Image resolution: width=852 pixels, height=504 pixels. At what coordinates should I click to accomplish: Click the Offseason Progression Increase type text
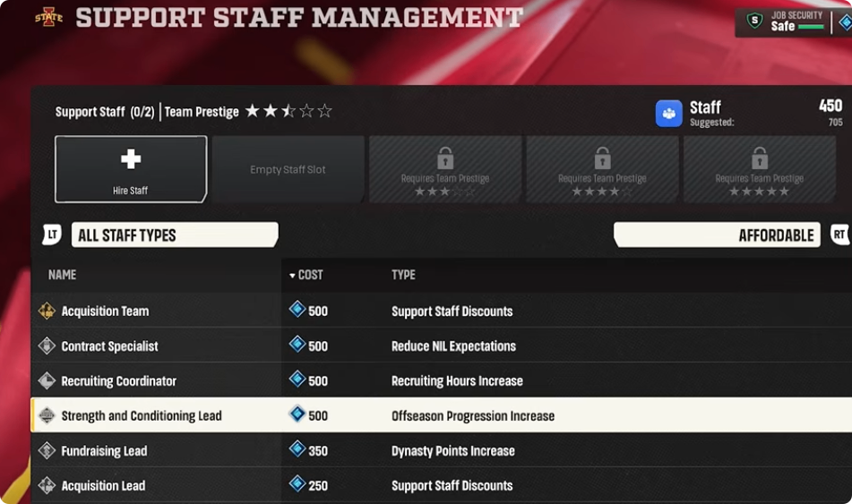(x=473, y=416)
